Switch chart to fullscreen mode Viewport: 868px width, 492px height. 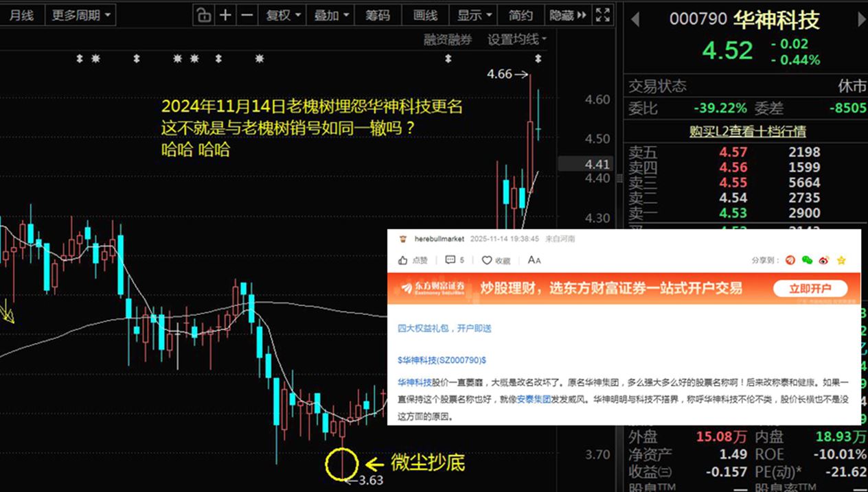[x=602, y=15]
